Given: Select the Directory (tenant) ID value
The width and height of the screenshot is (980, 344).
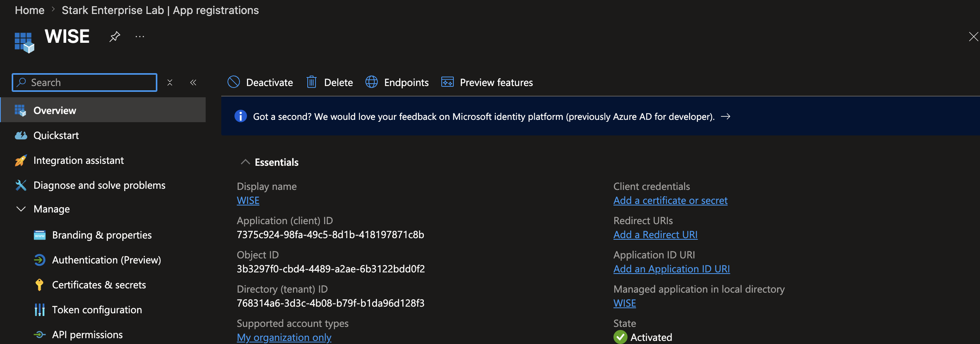Looking at the screenshot, I should 331,303.
